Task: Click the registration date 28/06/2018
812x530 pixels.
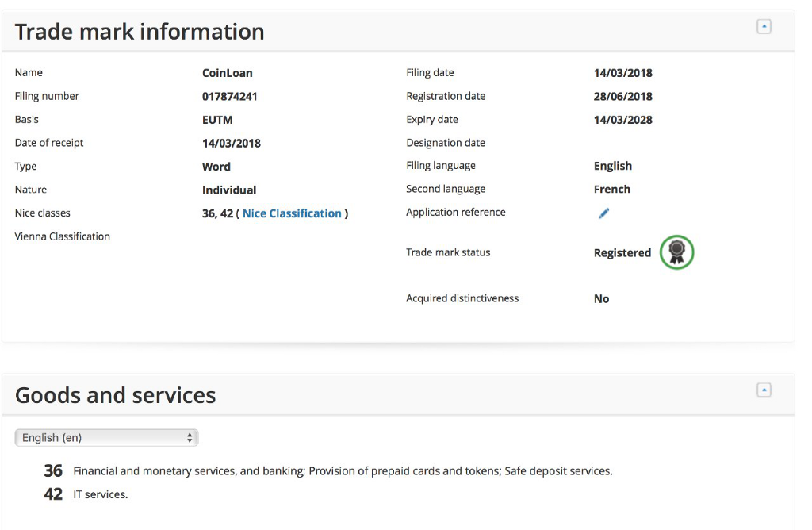Action: pos(623,96)
